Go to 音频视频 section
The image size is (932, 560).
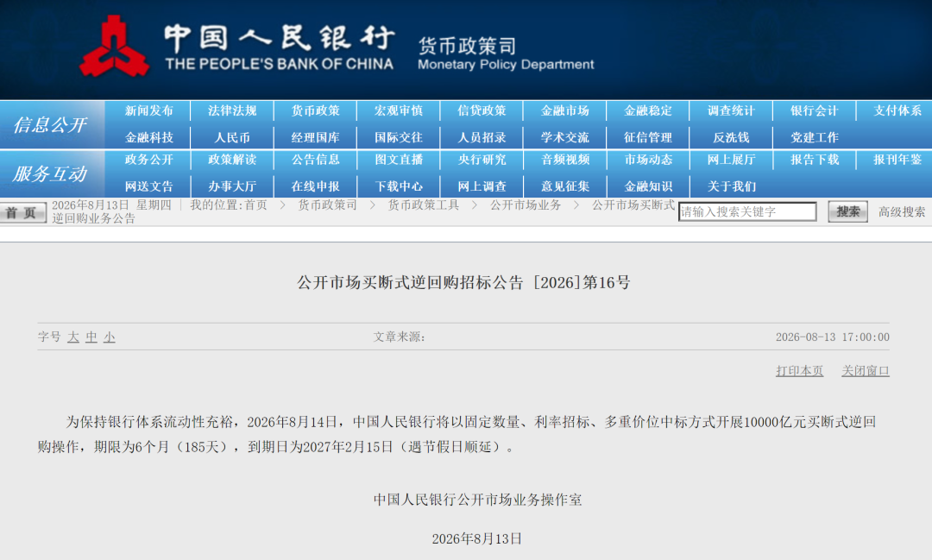coord(564,160)
